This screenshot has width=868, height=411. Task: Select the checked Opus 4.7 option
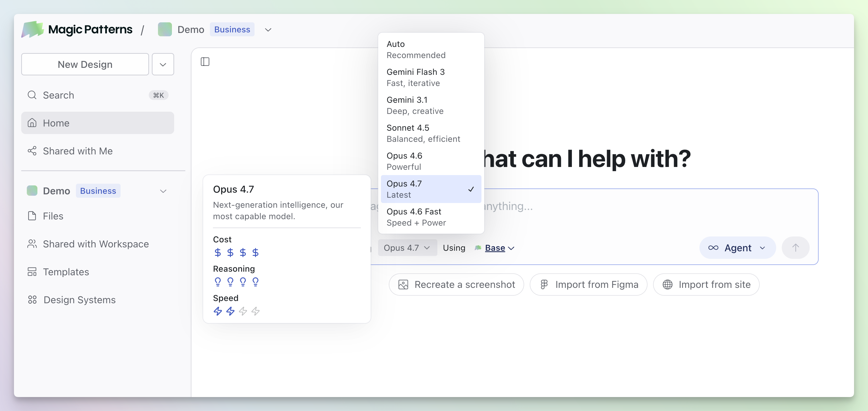[431, 189]
